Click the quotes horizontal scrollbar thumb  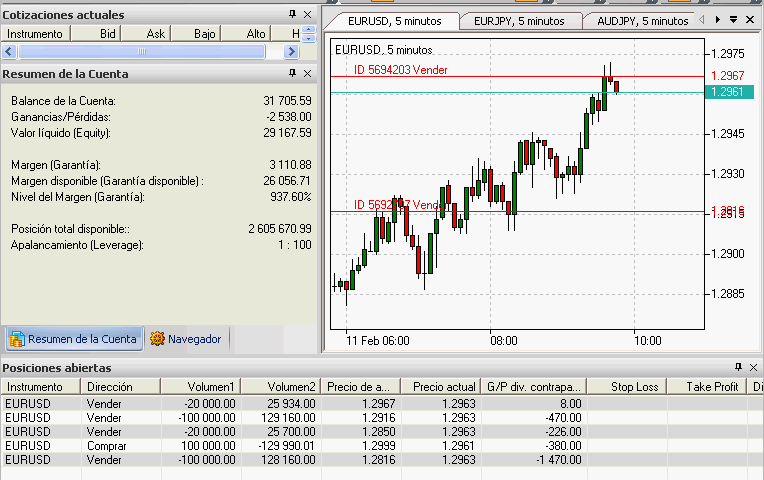coord(142,51)
